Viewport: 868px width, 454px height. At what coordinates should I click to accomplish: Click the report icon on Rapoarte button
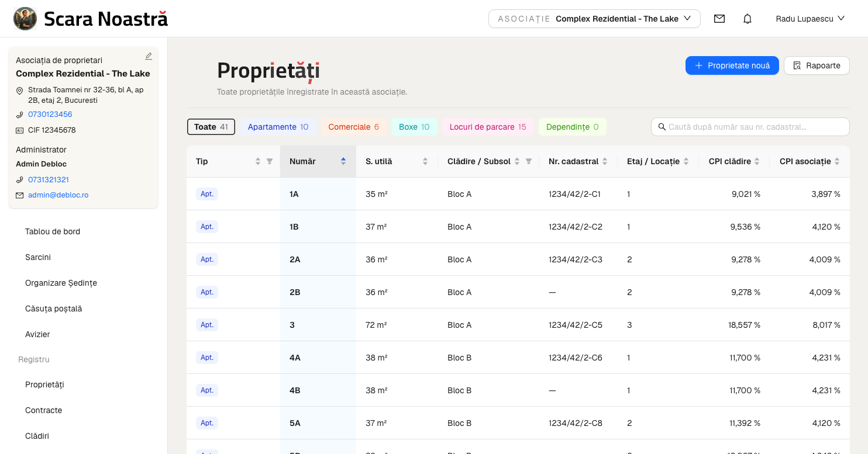[797, 65]
